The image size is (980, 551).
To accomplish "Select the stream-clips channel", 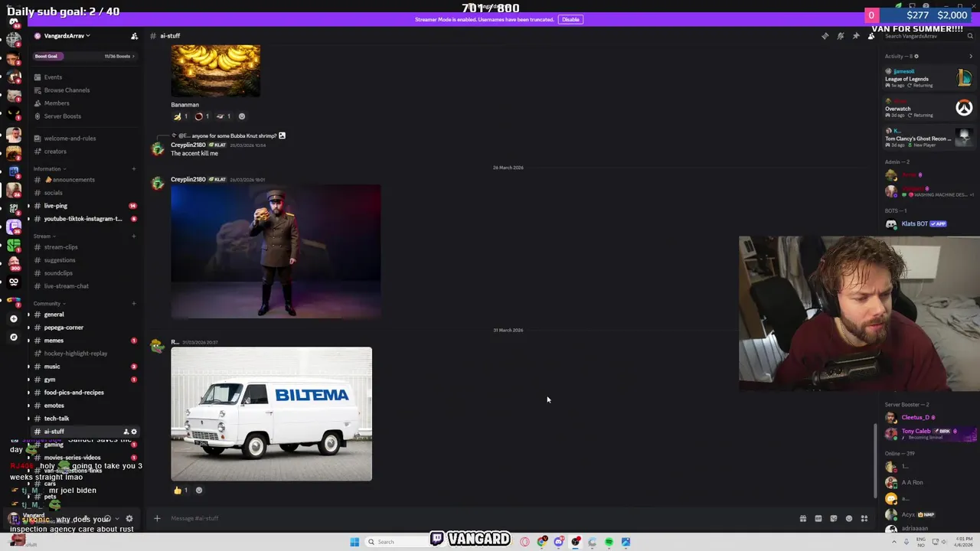I will coord(84,247).
